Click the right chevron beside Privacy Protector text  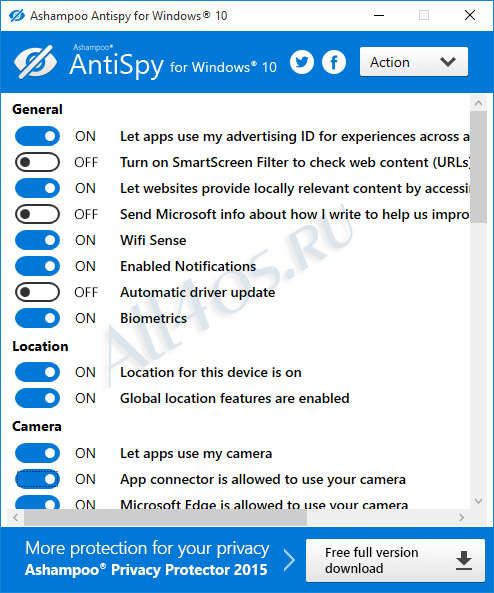coord(289,560)
